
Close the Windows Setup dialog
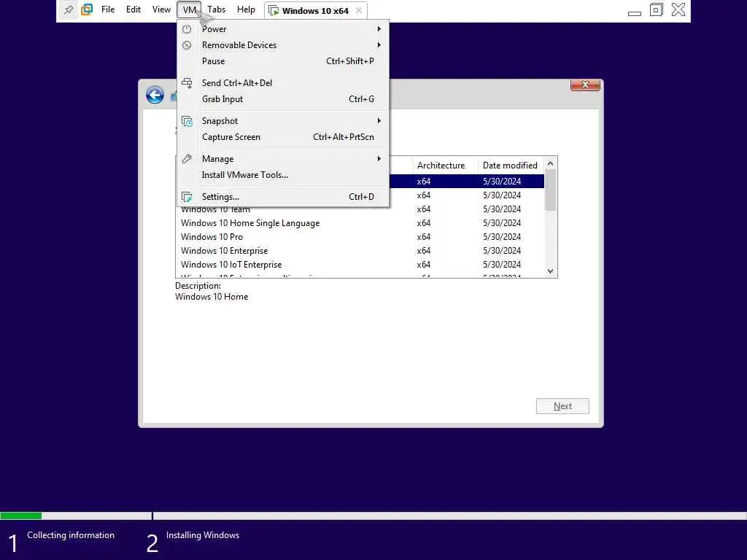point(585,85)
